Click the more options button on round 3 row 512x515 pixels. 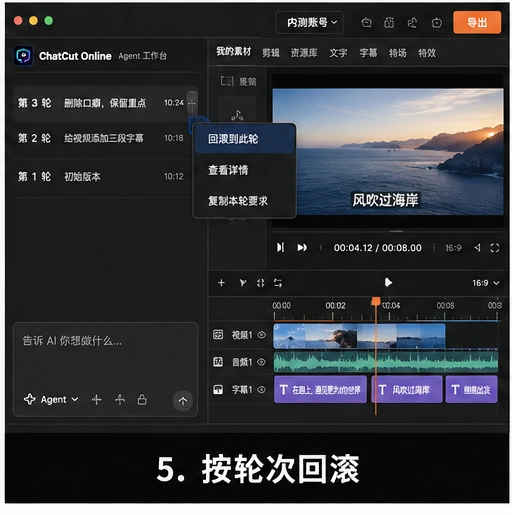192,103
